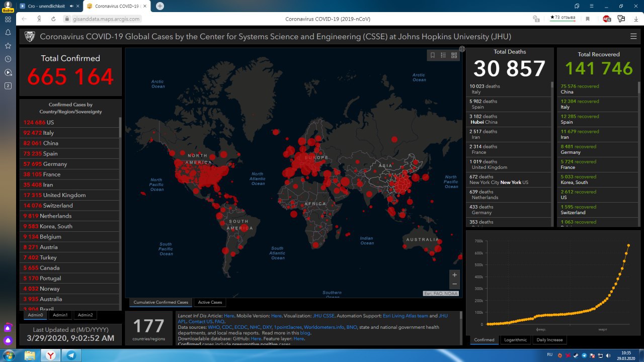This screenshot has height=362, width=644.
Task: Select Turkey in confirmed cases list
Action: [x=70, y=257]
